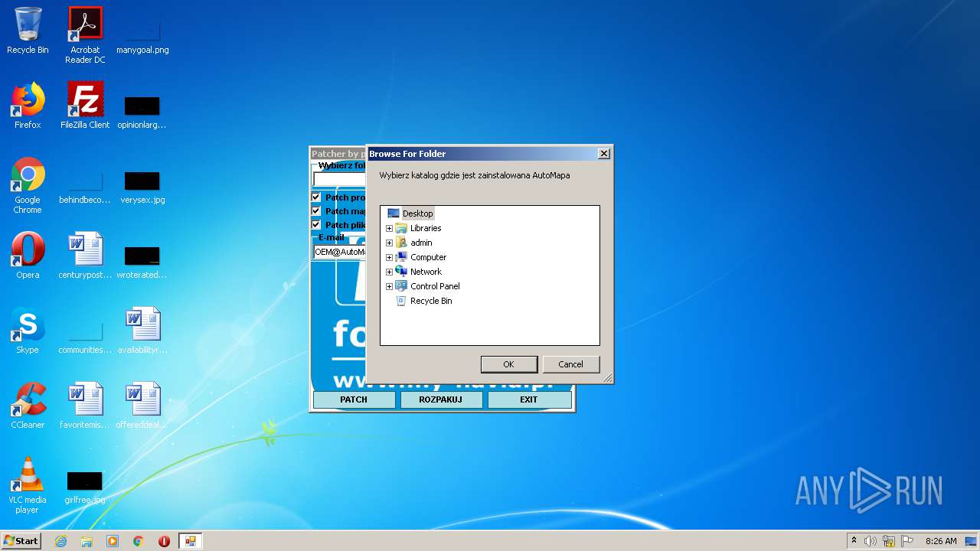Screen dimensions: 980x551
Task: Show hidden tray icons arrow
Action: tap(854, 541)
